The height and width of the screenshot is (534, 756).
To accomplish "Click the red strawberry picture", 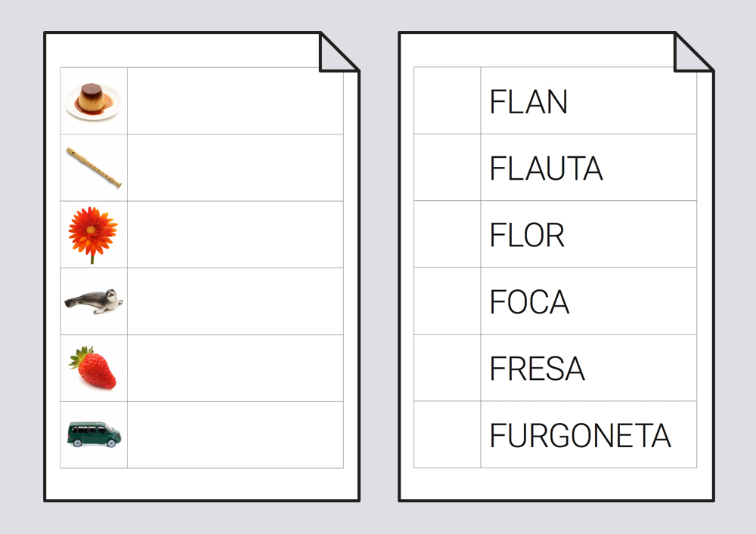I will click(x=94, y=368).
